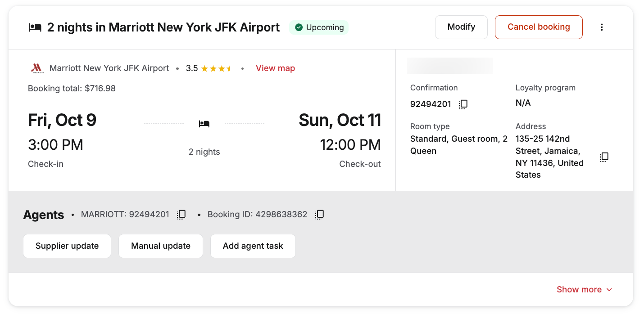
Task: Click the 'Standard, Guest room, 2 Queen' room type
Action: point(458,145)
